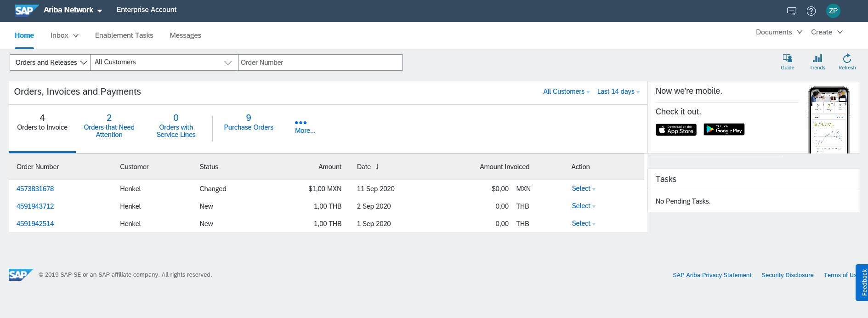Sort by the Date column arrow
The image size is (868, 318).
(x=377, y=167)
